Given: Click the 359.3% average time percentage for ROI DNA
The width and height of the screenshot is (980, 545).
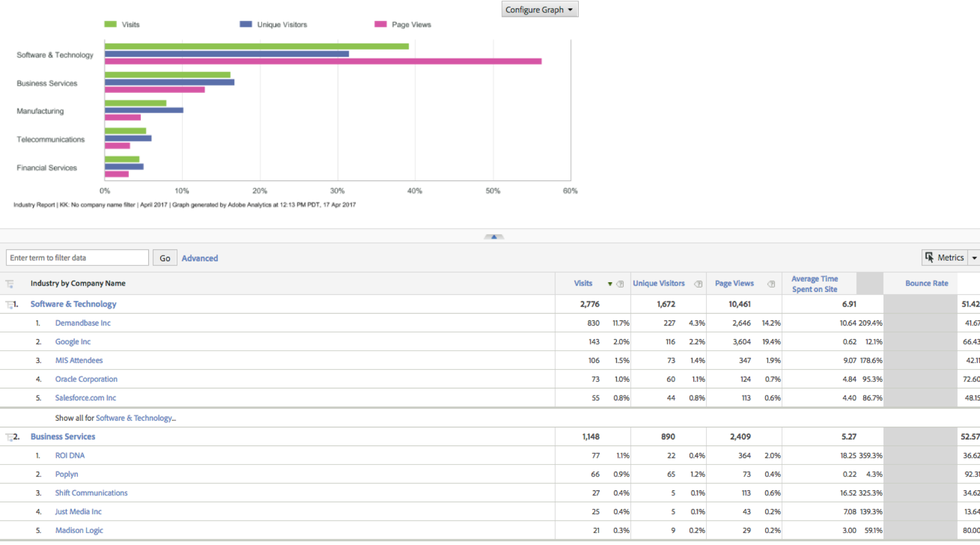Looking at the screenshot, I should point(871,455).
